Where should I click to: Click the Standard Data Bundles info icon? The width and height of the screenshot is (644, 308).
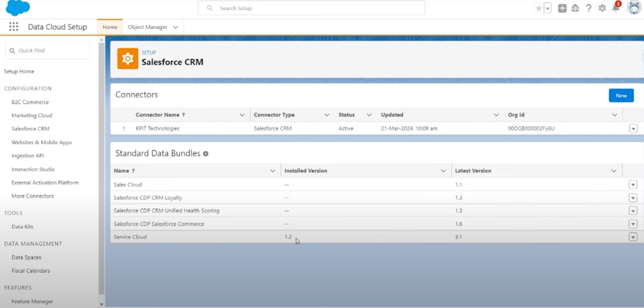[x=206, y=154]
